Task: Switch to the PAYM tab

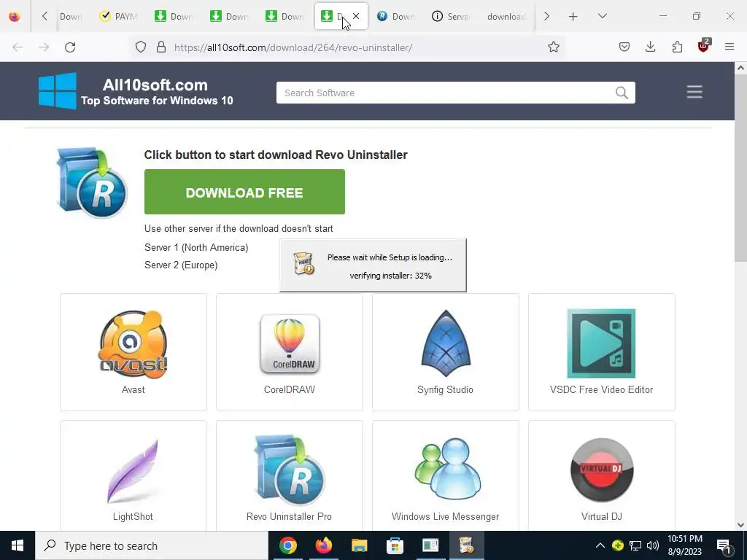Action: coord(119,16)
